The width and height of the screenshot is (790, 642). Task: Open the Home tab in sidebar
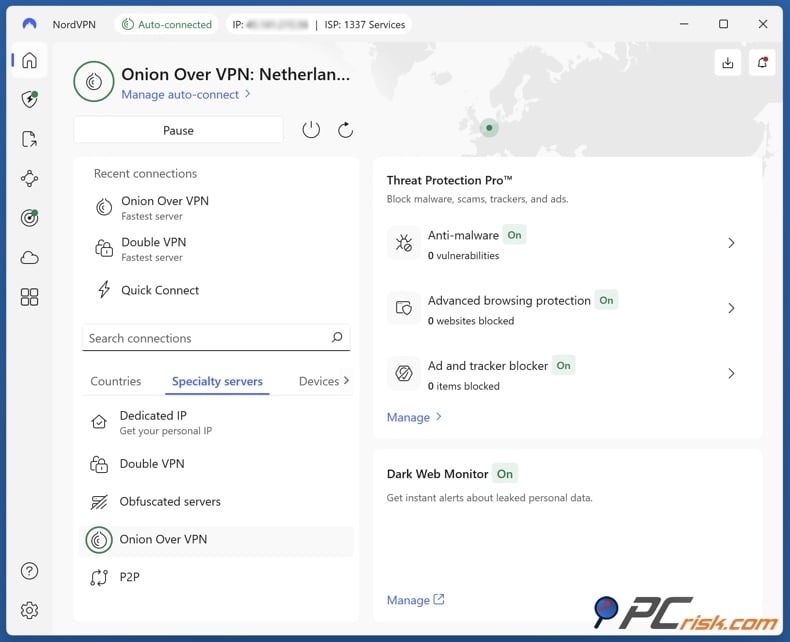tap(29, 60)
